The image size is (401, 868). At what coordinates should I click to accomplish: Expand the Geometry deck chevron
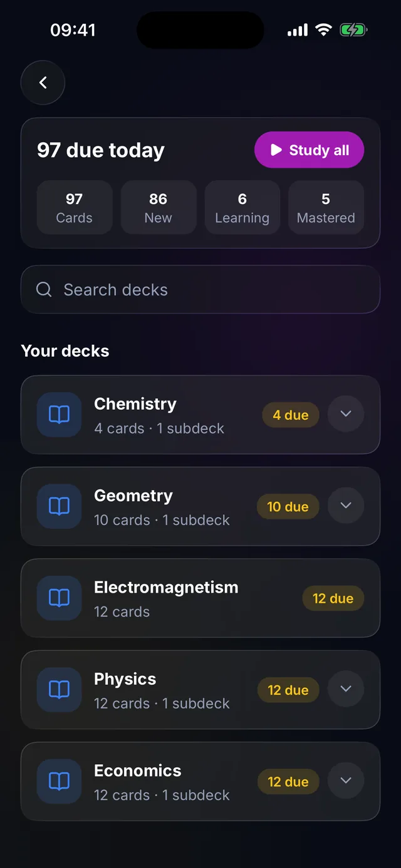(x=346, y=506)
